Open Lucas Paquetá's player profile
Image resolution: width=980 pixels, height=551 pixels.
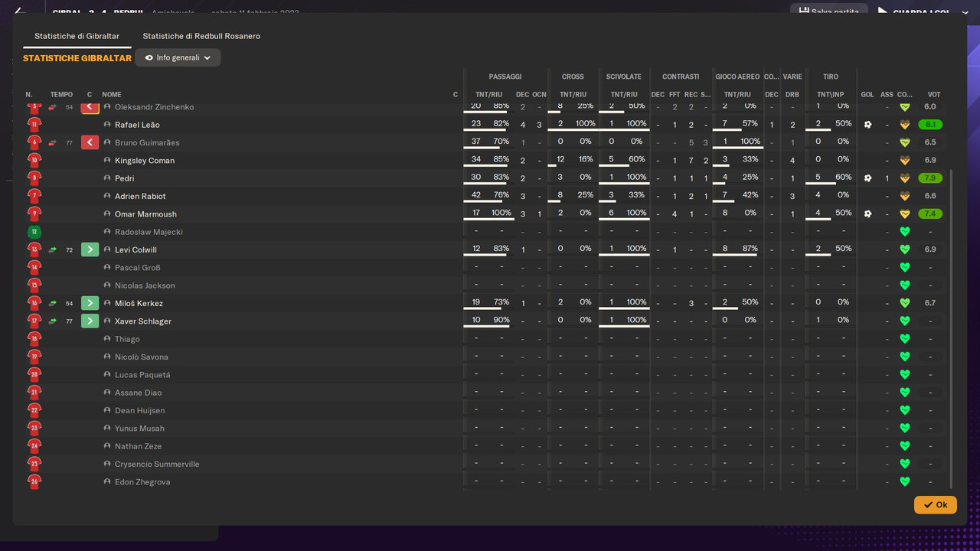(x=142, y=375)
